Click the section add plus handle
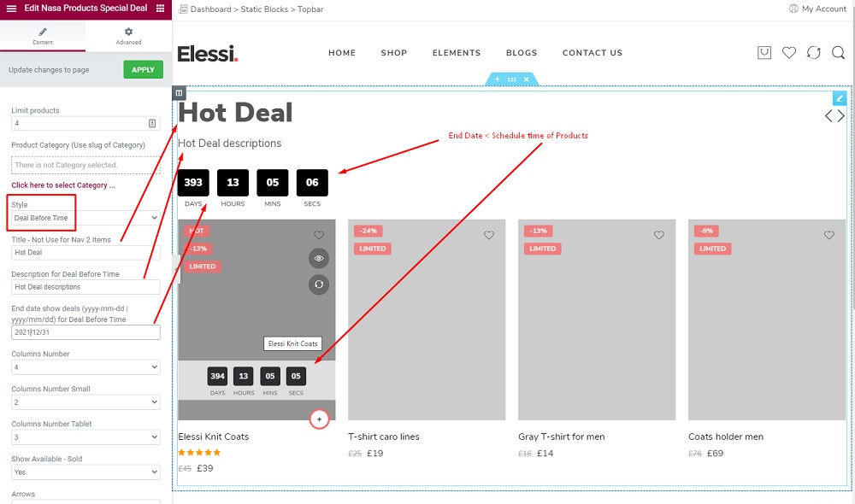Screen dimensions: 855x504 click(498, 79)
